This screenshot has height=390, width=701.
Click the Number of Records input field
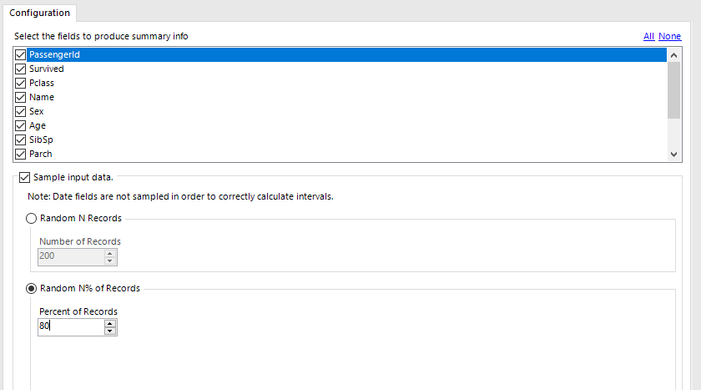click(x=71, y=257)
